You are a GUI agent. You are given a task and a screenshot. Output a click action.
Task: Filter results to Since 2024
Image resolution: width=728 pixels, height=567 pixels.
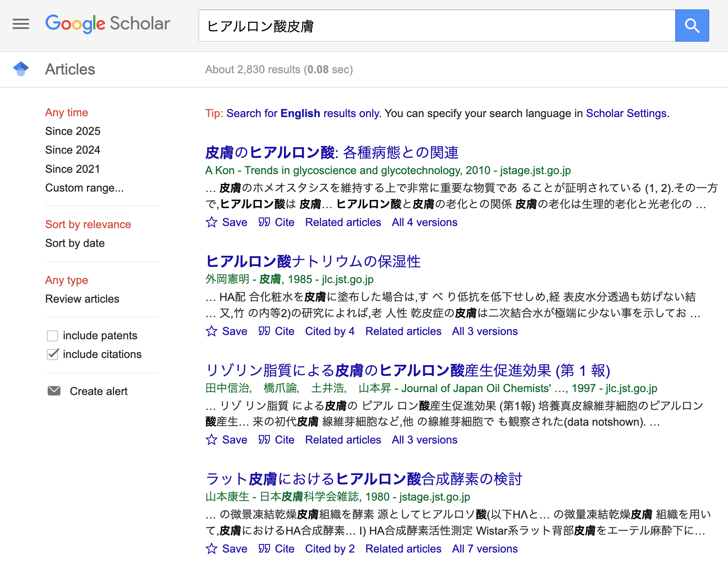[72, 150]
